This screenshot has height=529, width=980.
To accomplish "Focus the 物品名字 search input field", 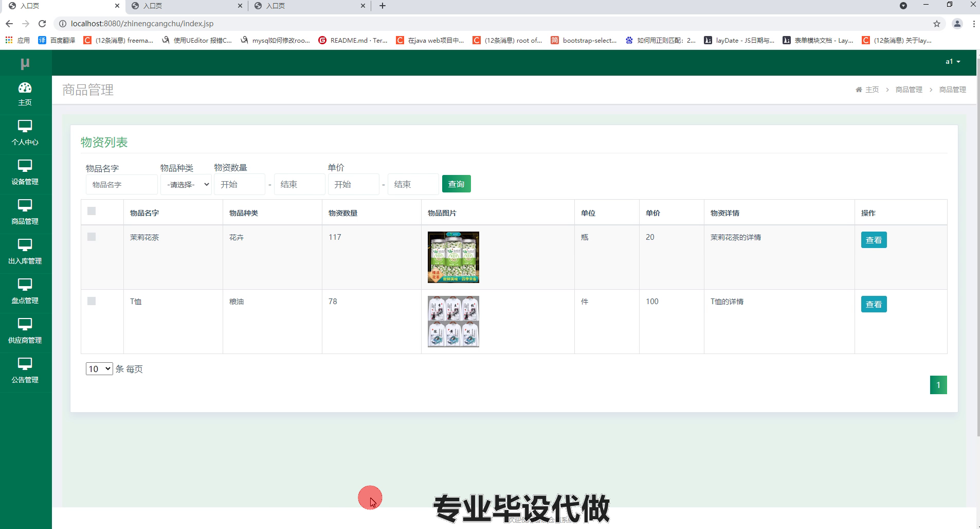I will [122, 184].
